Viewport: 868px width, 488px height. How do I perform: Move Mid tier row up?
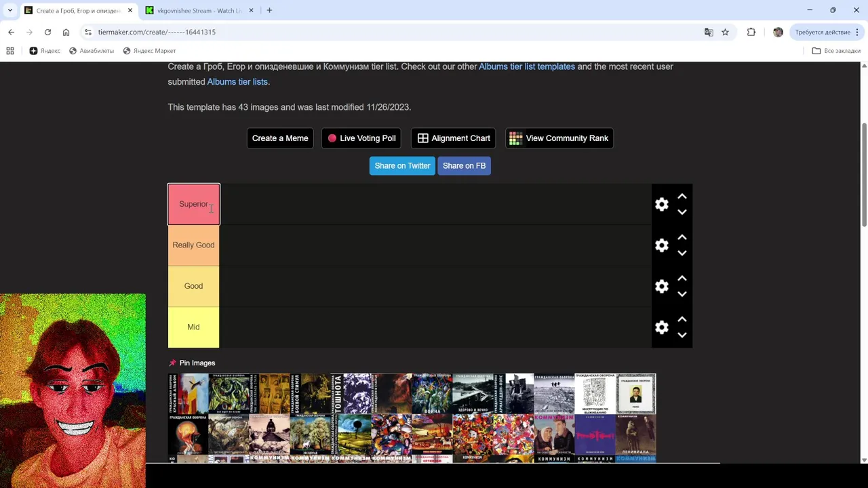[682, 320]
